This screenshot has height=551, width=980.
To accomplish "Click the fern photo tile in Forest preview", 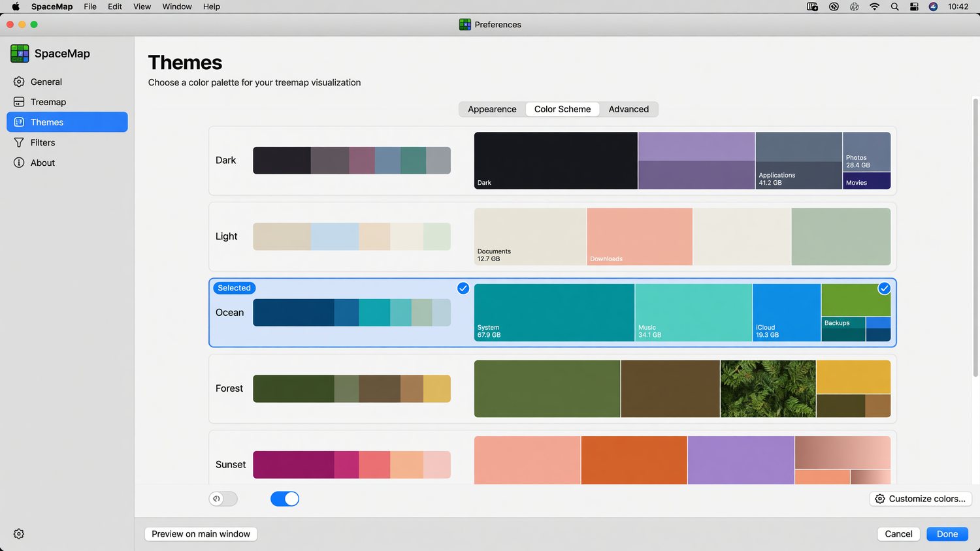I will [768, 388].
